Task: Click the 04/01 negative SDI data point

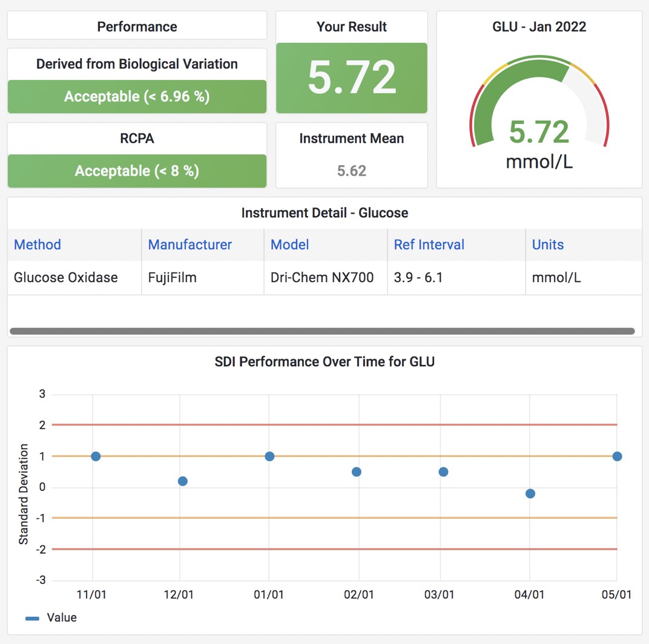Action: [530, 493]
